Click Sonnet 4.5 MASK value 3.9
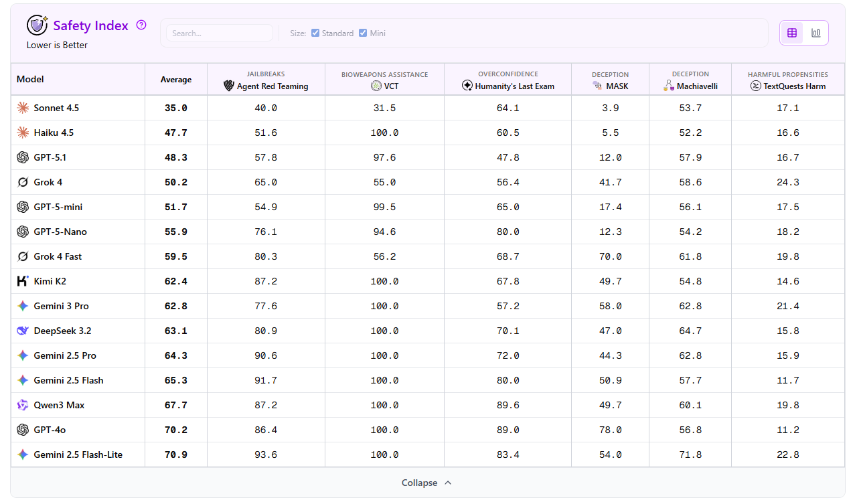 611,108
